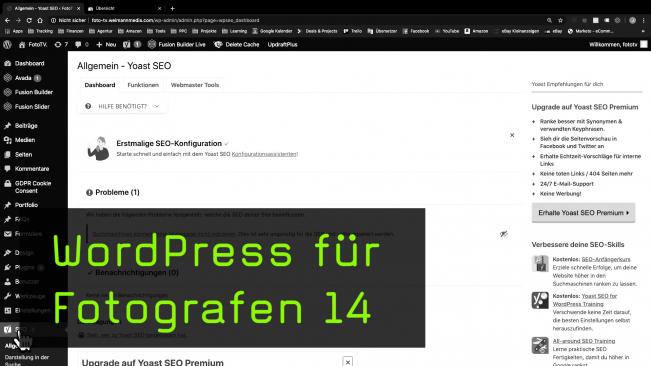Open the All-around SEO Training link

tap(584, 341)
